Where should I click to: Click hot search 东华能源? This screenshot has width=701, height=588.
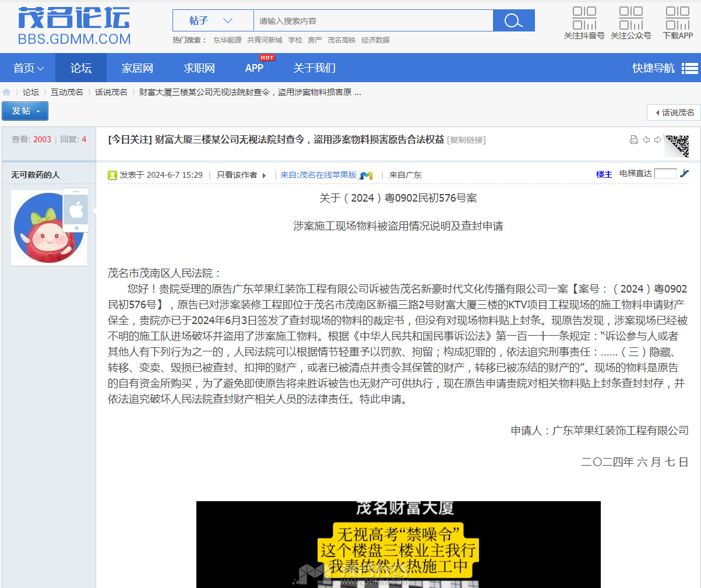point(227,40)
